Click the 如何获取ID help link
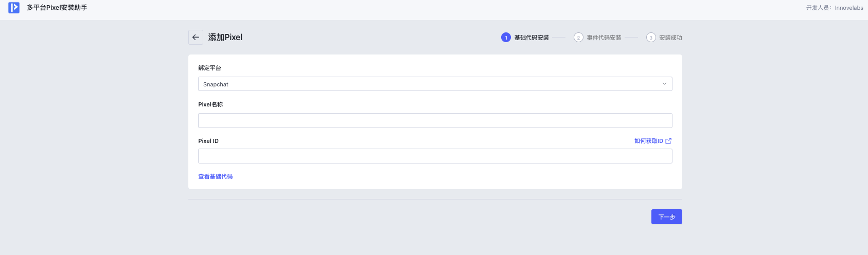The width and height of the screenshot is (868, 255). [x=648, y=141]
